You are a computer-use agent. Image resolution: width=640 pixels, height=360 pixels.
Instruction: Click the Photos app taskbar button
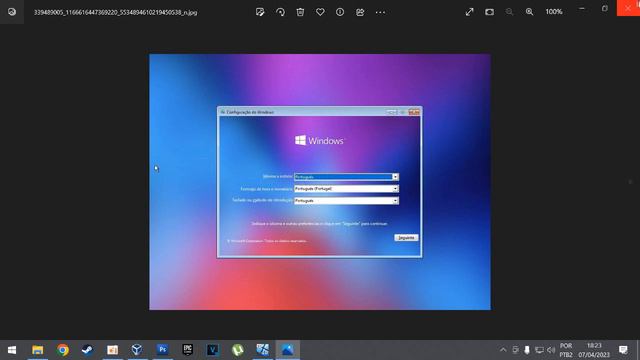click(x=287, y=350)
